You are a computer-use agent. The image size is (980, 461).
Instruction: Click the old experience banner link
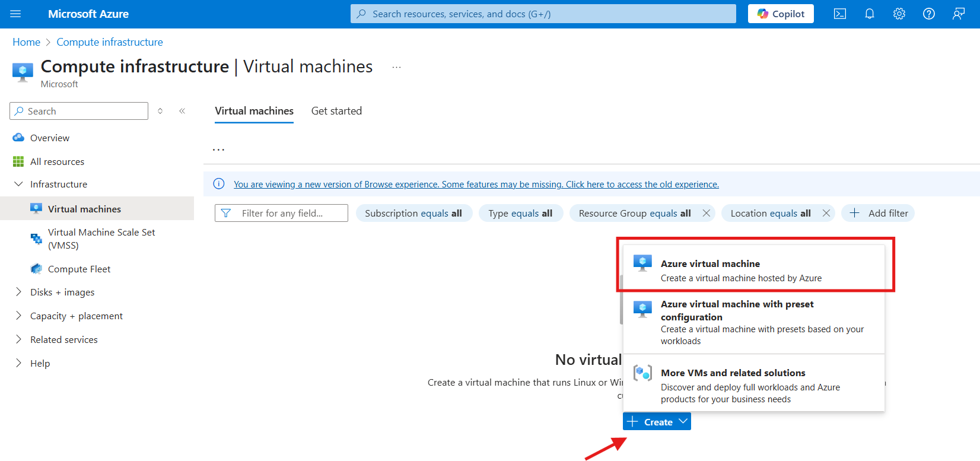(476, 185)
